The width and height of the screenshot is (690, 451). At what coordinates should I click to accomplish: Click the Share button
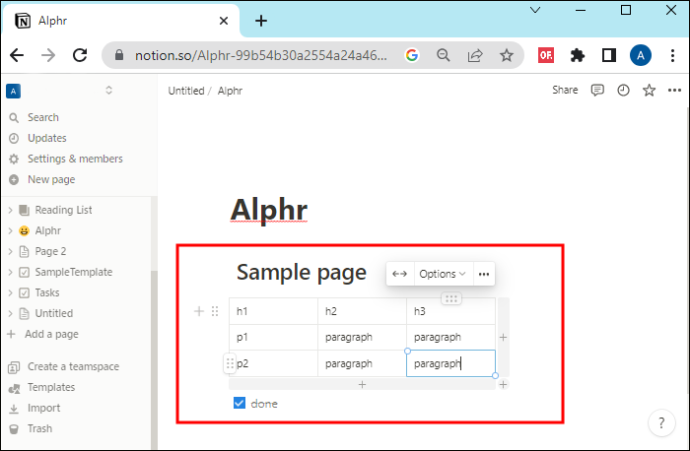565,90
